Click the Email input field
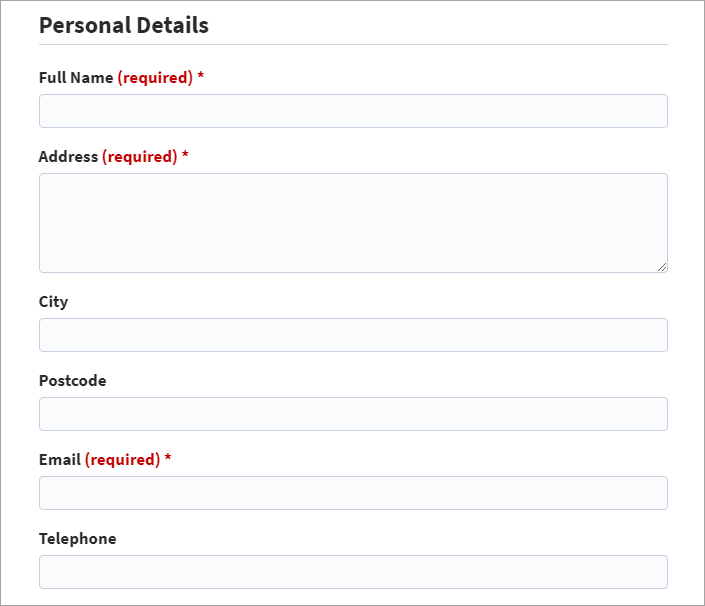Image resolution: width=705 pixels, height=606 pixels. 353,493
